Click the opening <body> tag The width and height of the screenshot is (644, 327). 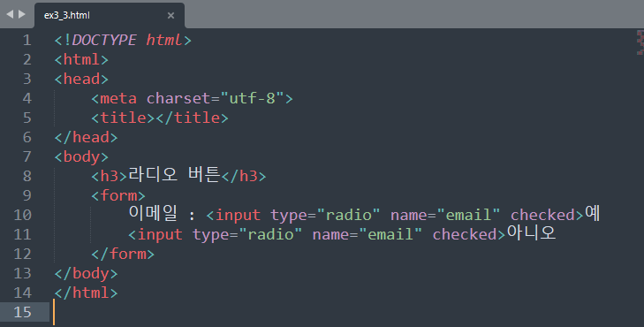tap(81, 157)
